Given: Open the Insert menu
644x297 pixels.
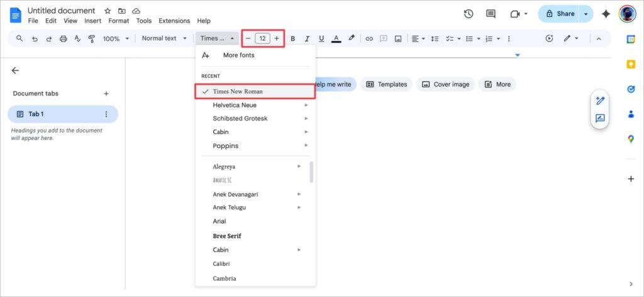Looking at the screenshot, I should tap(93, 21).
